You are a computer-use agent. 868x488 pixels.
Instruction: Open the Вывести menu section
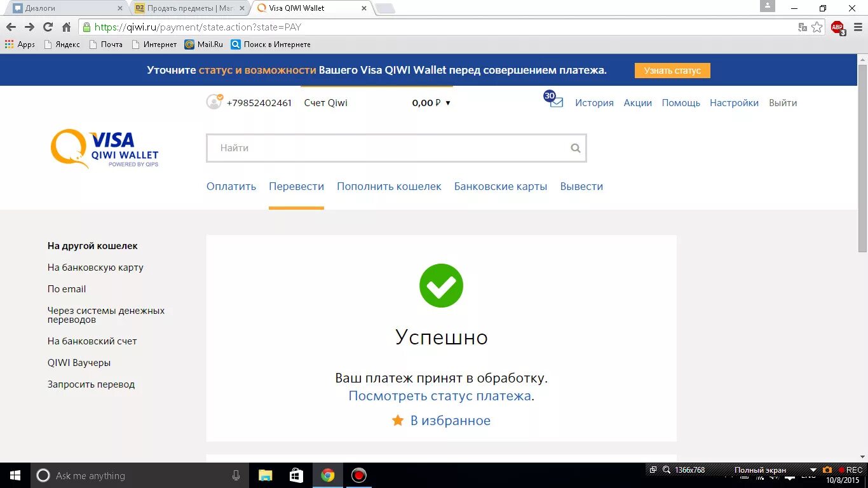tap(581, 186)
